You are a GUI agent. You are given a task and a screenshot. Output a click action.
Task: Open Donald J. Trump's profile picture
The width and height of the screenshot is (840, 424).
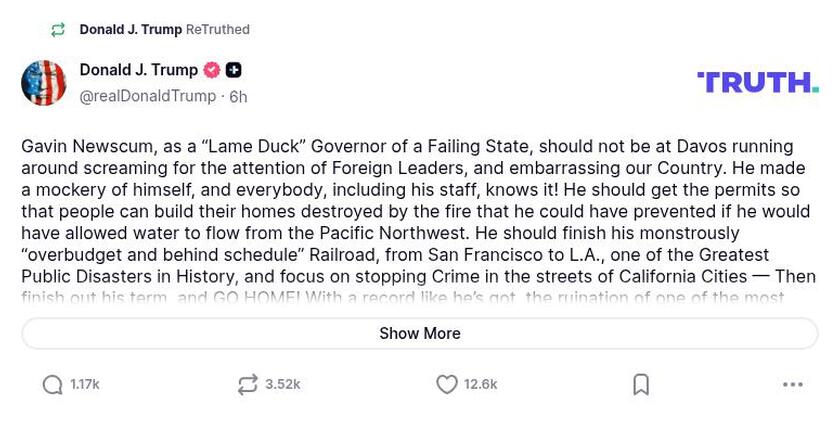coord(44,83)
